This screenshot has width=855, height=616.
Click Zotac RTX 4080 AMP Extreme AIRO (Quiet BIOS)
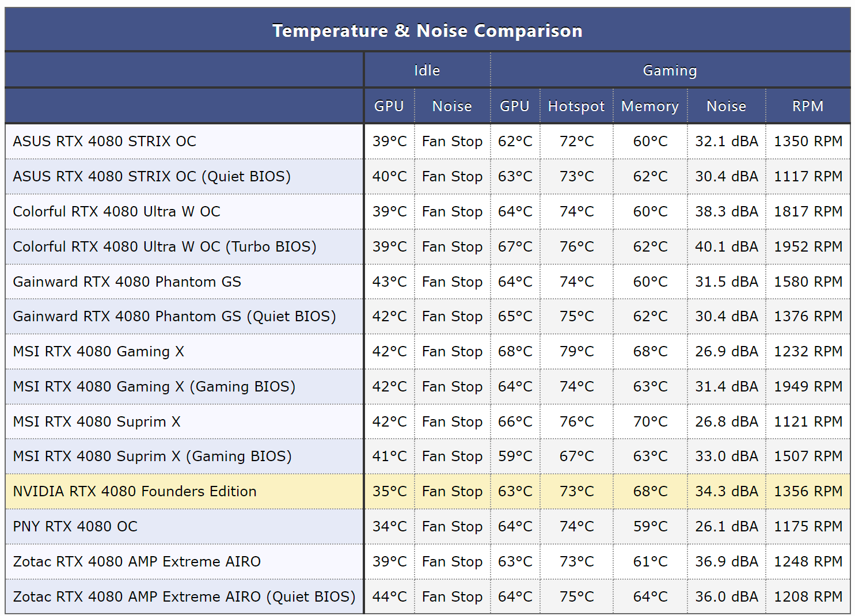[184, 596]
